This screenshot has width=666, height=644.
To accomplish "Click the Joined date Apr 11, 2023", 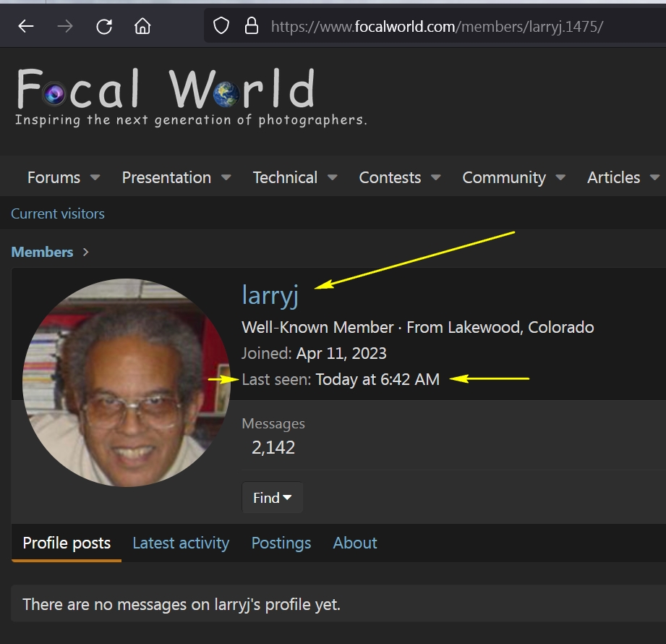I will 341,353.
